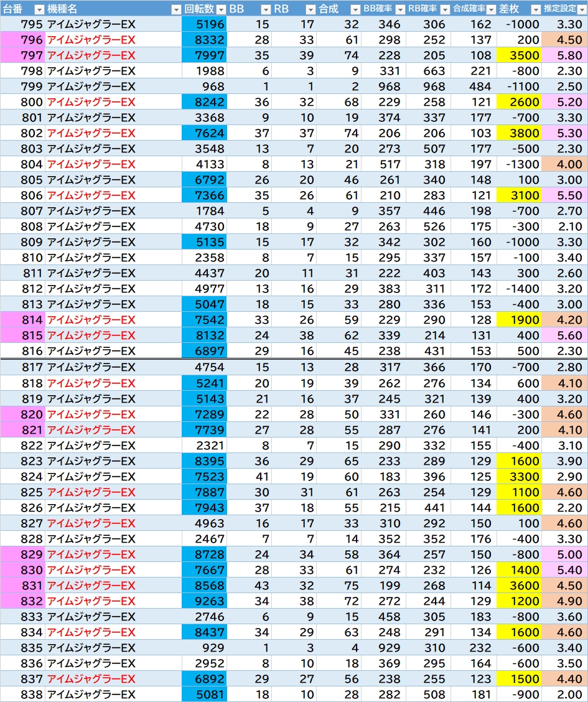
Task: Select yellow 差枚 cell 1500
Action: 519,679
